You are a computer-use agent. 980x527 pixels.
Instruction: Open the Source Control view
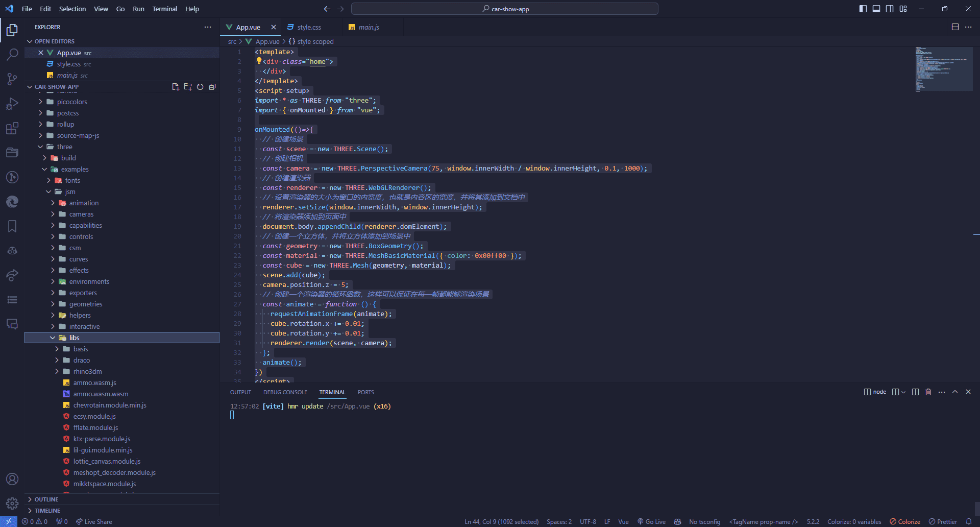[x=12, y=79]
